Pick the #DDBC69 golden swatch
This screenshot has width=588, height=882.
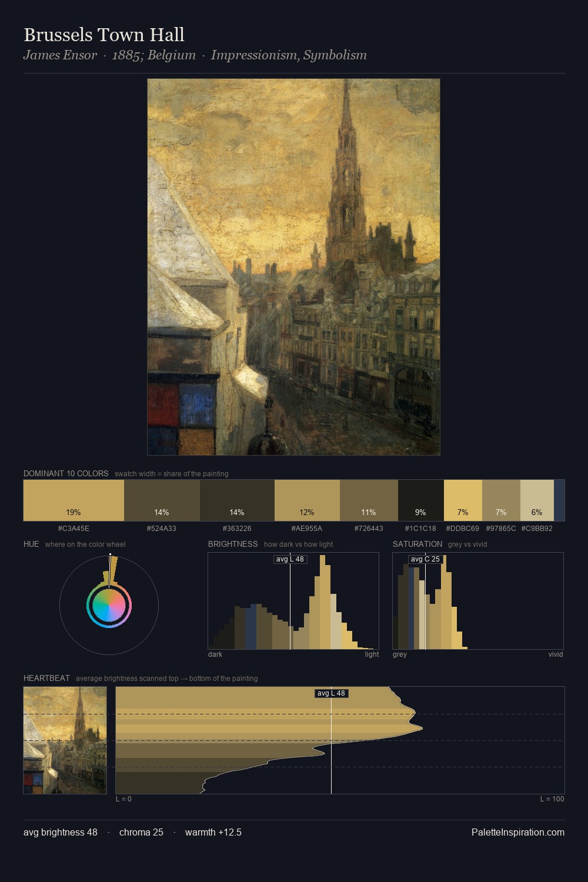click(x=463, y=500)
